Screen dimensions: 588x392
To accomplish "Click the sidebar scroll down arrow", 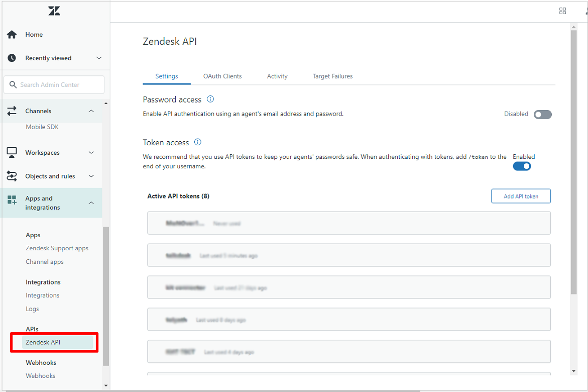I will point(106,385).
